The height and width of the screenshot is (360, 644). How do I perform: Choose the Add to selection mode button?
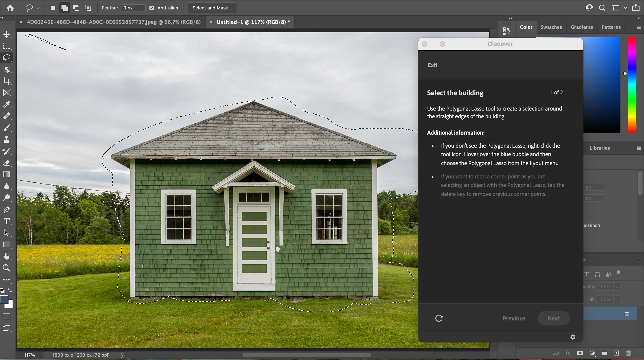[64, 8]
